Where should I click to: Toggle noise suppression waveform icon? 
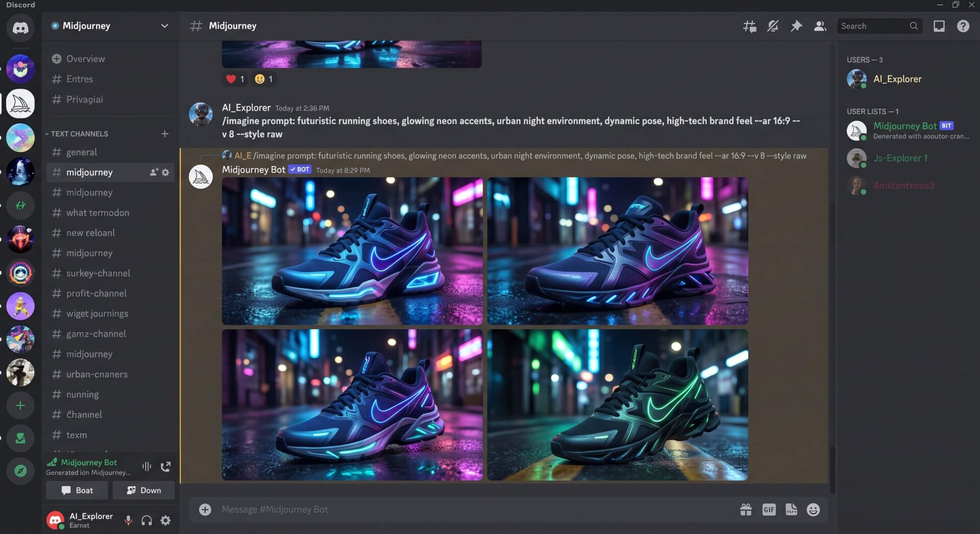click(146, 467)
